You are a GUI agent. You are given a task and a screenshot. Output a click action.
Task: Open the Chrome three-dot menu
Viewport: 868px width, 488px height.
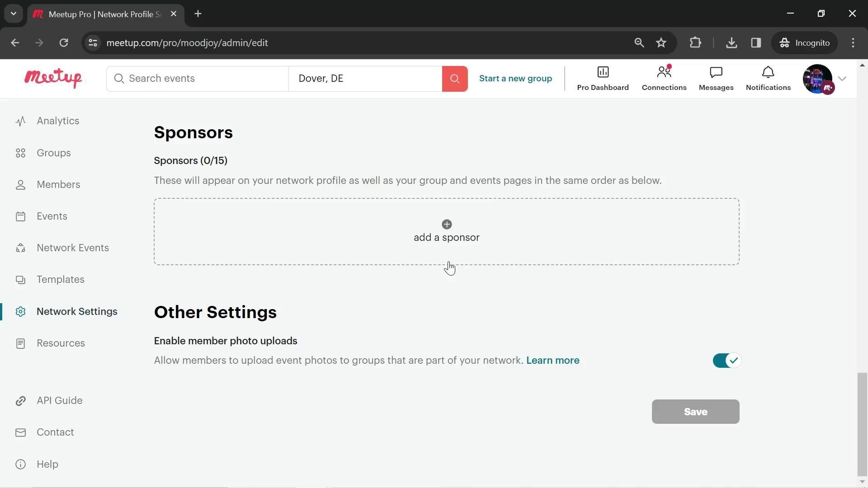coord(853,42)
